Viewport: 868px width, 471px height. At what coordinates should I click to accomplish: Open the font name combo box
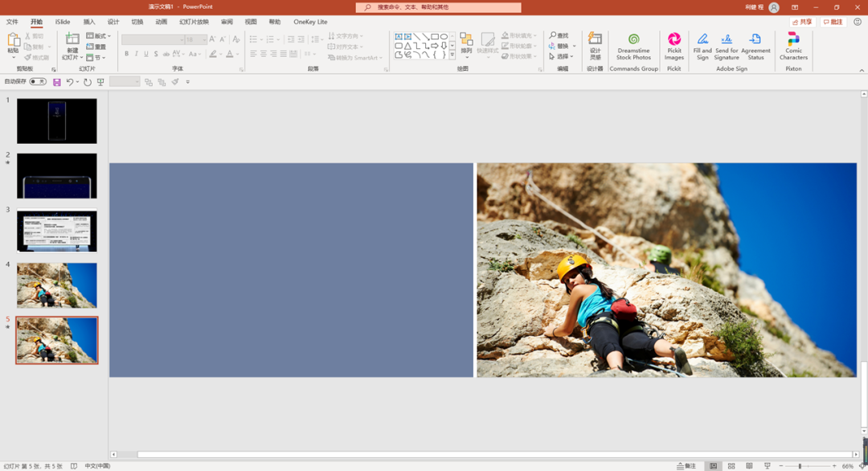point(153,40)
